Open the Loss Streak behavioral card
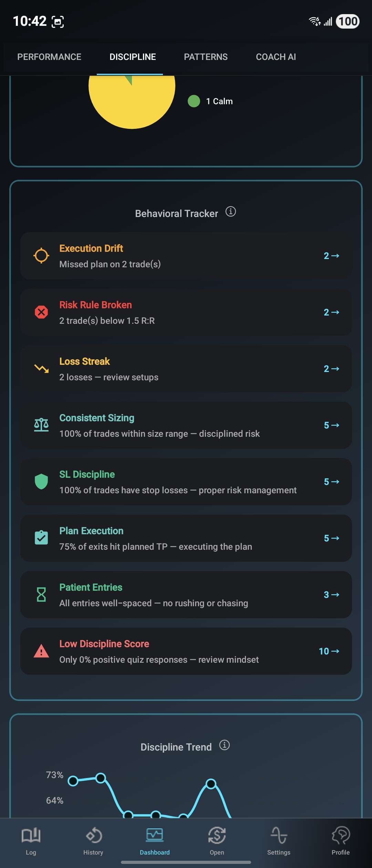This screenshot has height=868, width=372. (x=186, y=369)
